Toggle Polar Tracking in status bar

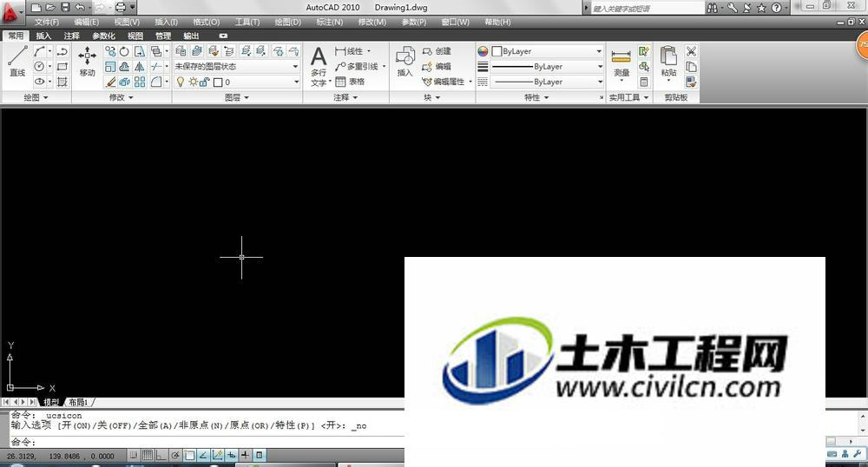(x=175, y=456)
